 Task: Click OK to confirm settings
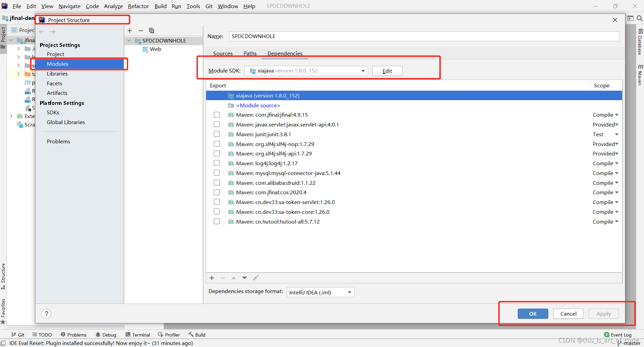533,314
